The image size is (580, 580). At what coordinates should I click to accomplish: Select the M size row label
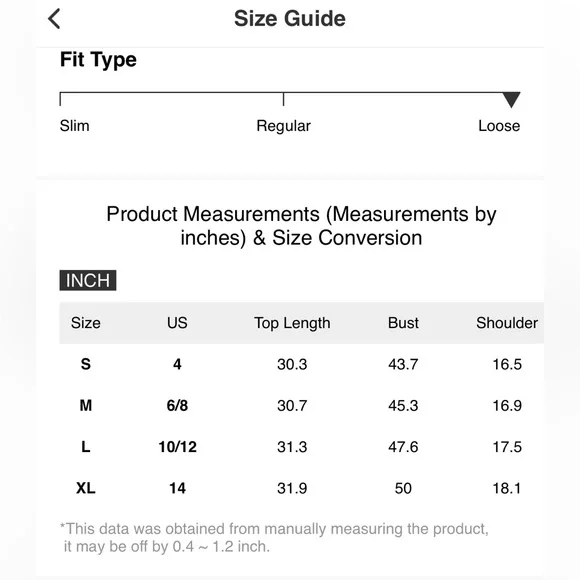click(85, 405)
